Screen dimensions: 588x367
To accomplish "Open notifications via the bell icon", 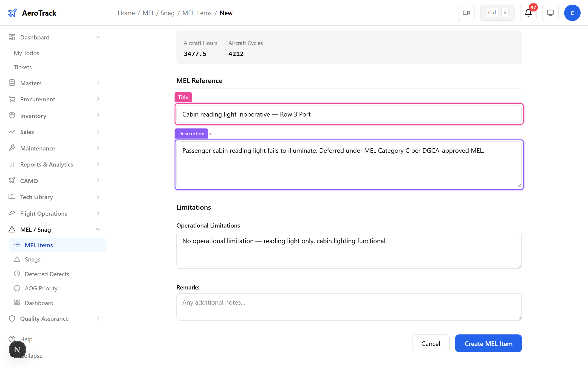I will pos(528,13).
